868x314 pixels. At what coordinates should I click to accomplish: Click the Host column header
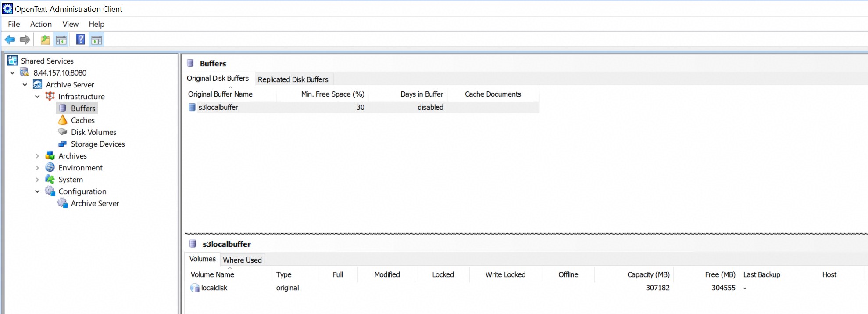point(829,274)
